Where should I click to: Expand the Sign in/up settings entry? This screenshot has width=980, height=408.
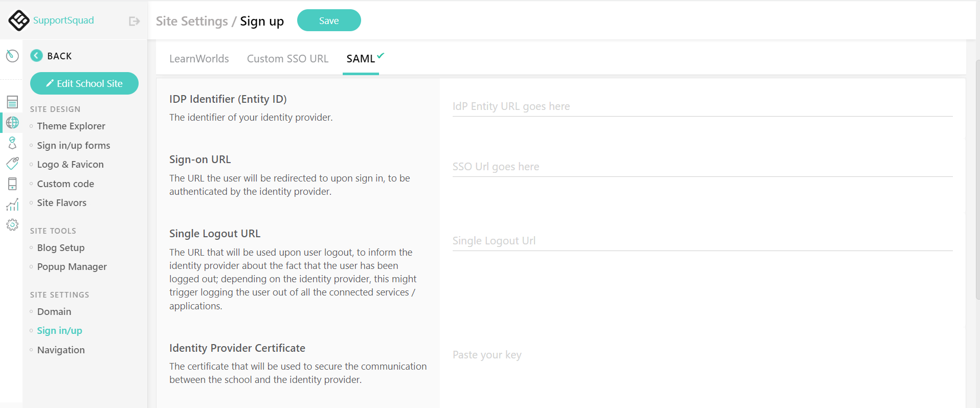(59, 330)
